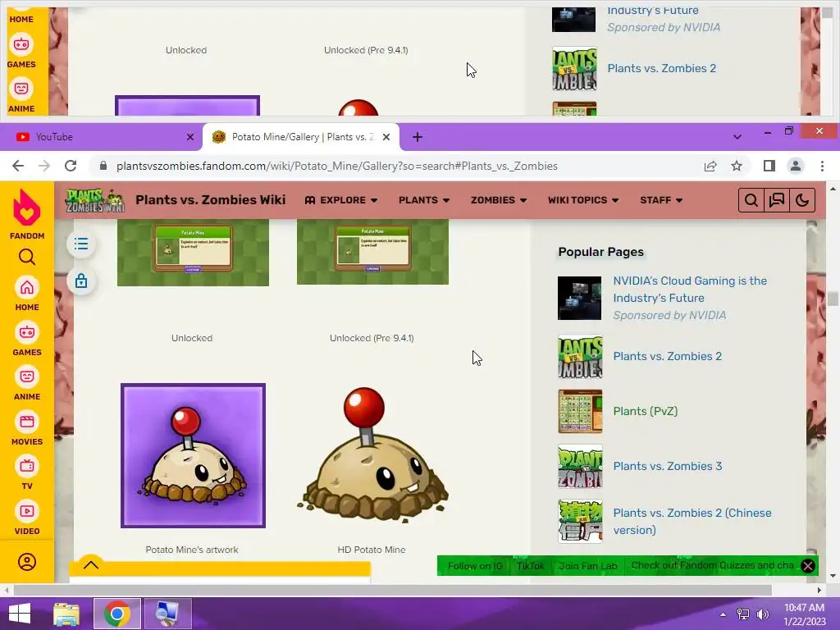The width and height of the screenshot is (840, 630).
Task: Open user account icon in Fandom sidebar
Action: pos(27,562)
